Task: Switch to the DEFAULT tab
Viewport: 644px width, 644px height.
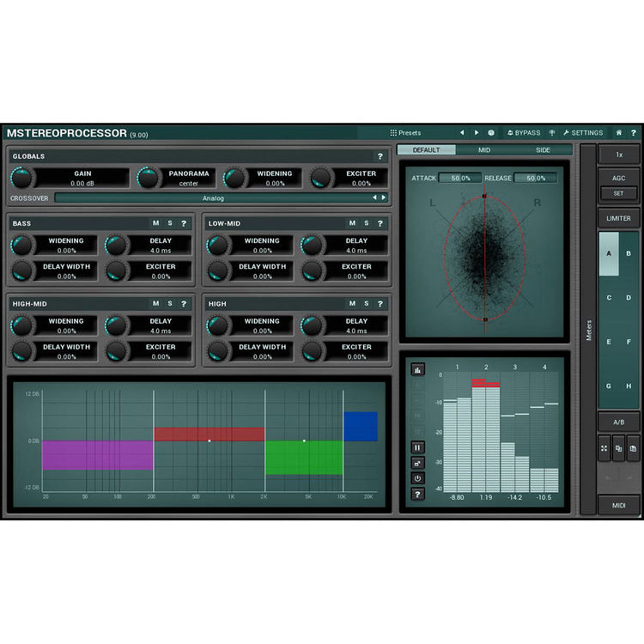Action: coord(426,150)
